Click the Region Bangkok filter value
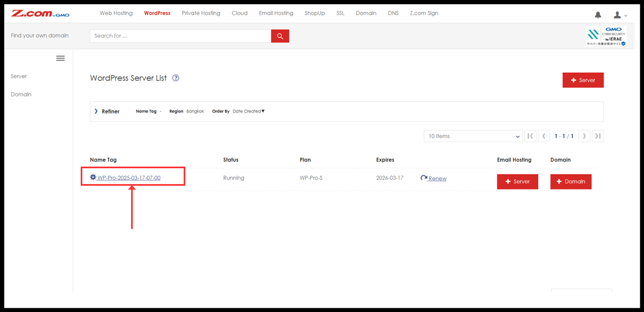Viewport: 644px width, 312px height. tap(195, 111)
